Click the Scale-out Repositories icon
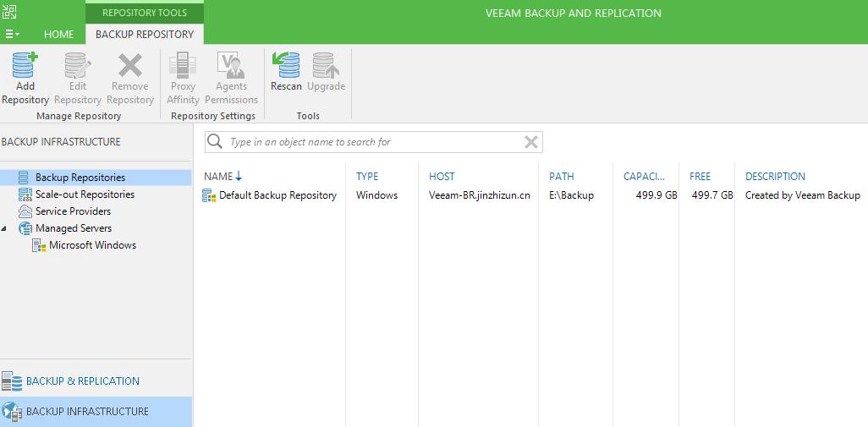 point(25,194)
